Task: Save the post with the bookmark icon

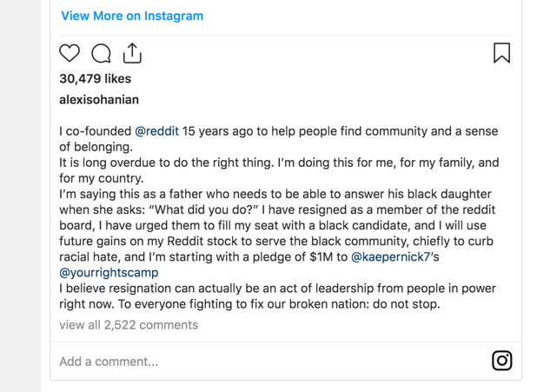Action: point(501,53)
